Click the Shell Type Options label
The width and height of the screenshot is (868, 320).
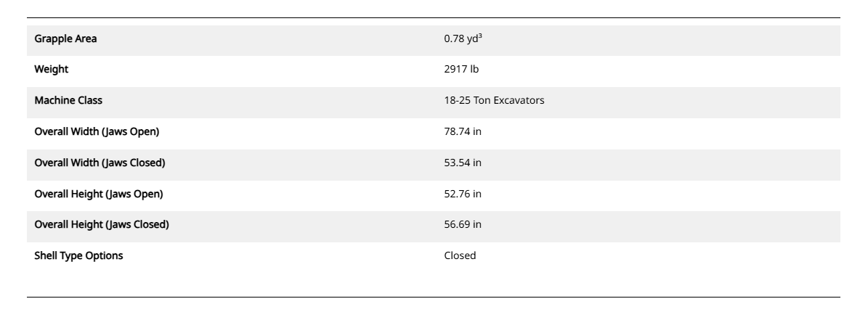pos(78,255)
